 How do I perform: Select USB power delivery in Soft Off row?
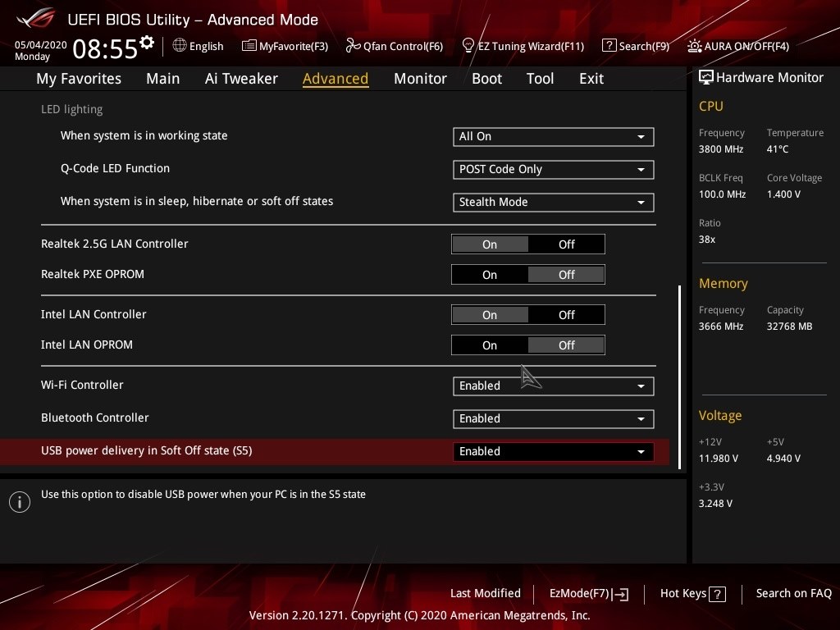click(x=335, y=452)
